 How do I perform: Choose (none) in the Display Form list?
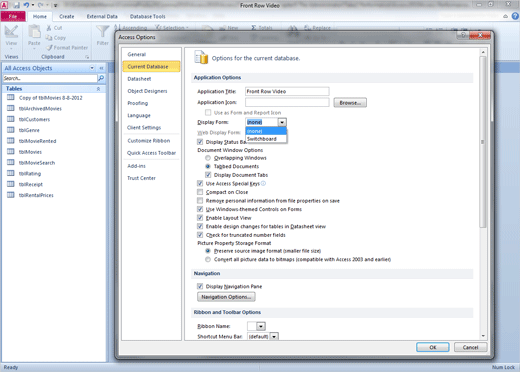point(266,131)
